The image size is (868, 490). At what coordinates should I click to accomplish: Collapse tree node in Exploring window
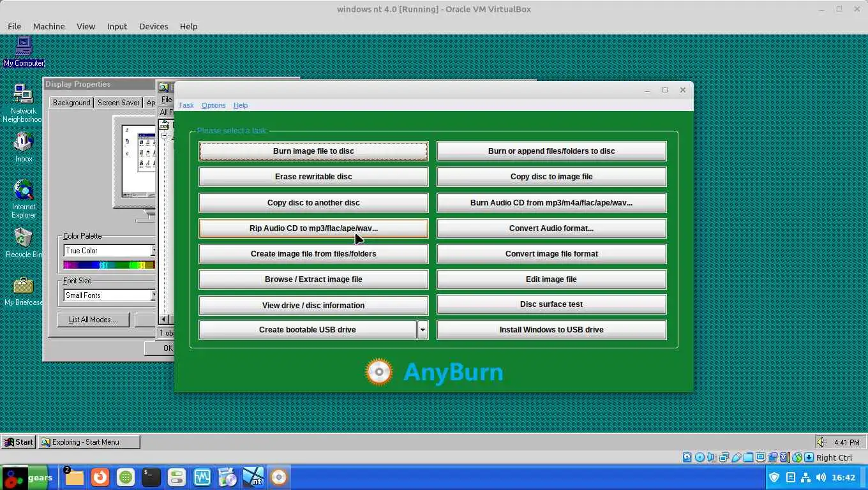click(164, 136)
